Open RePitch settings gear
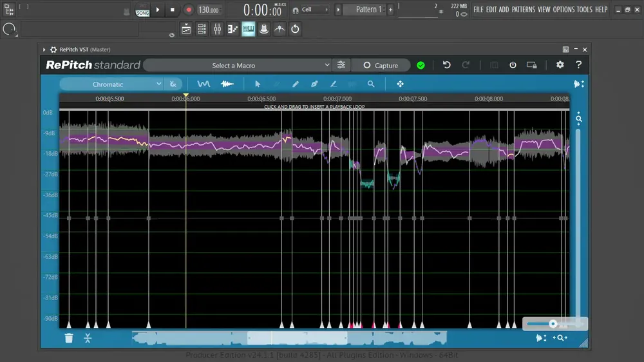This screenshot has width=644, height=362. pyautogui.click(x=560, y=65)
